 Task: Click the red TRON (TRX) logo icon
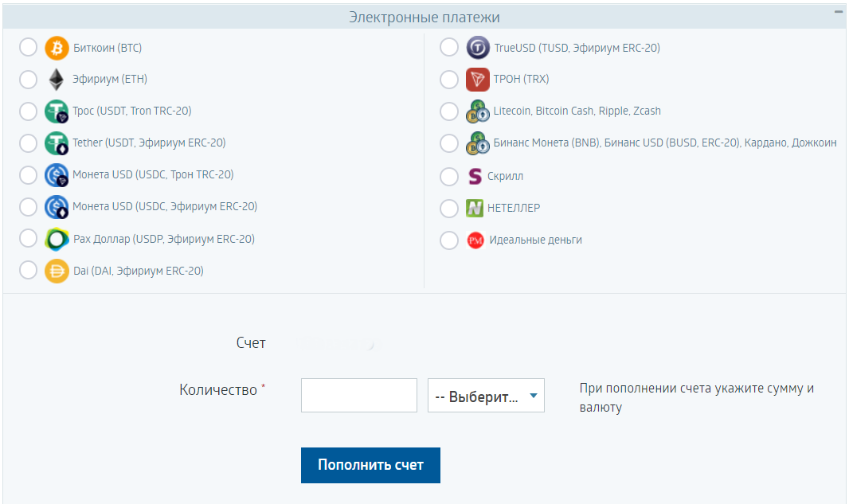point(478,80)
